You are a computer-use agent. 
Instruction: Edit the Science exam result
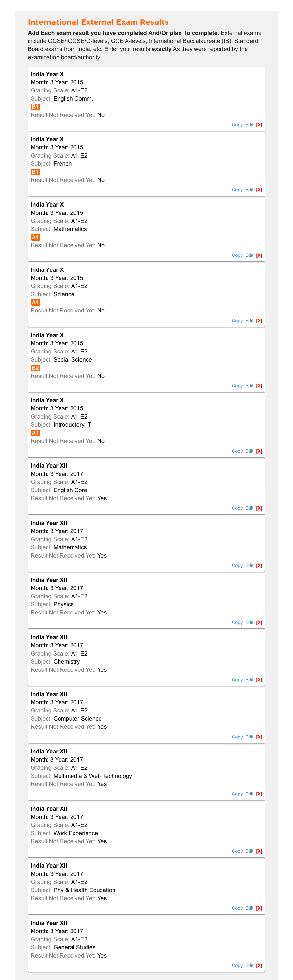(x=249, y=321)
